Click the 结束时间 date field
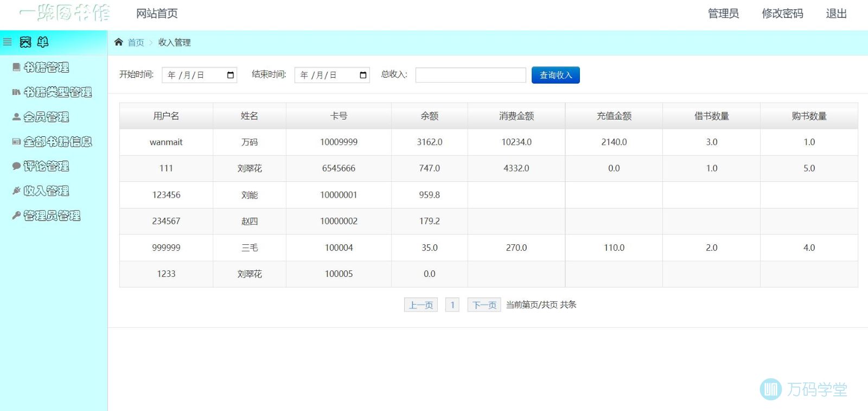 point(332,75)
